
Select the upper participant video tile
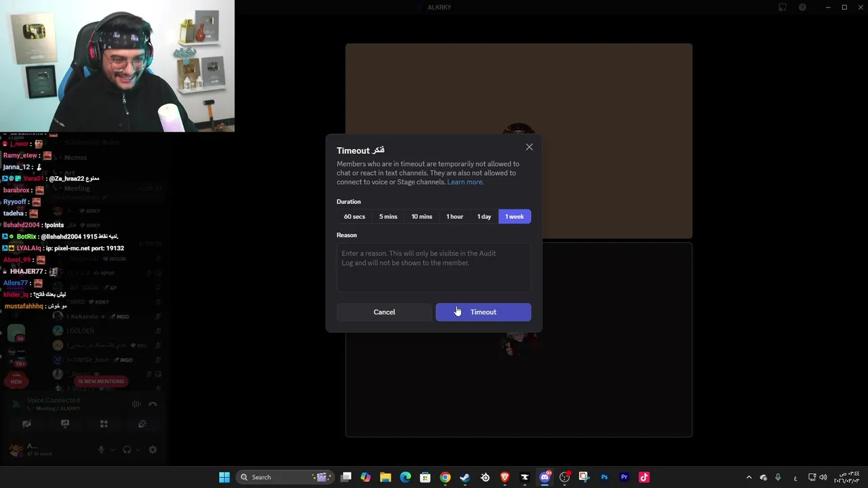[x=519, y=141]
